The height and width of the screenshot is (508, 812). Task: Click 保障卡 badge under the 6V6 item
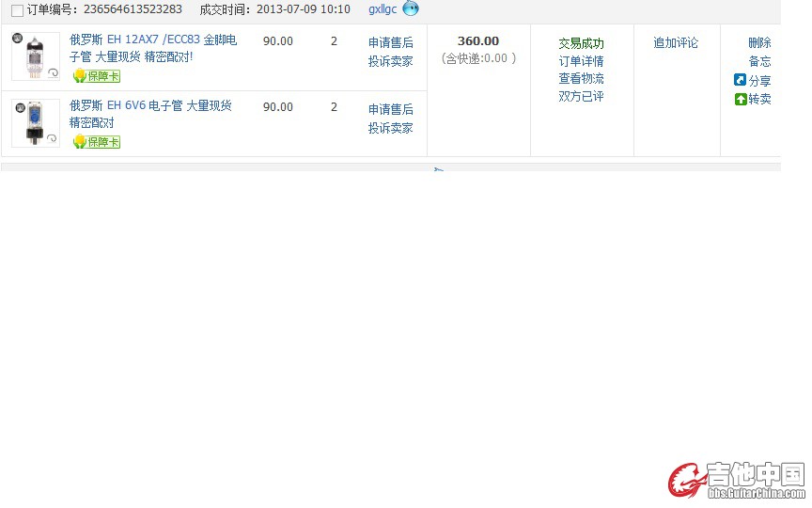(96, 142)
